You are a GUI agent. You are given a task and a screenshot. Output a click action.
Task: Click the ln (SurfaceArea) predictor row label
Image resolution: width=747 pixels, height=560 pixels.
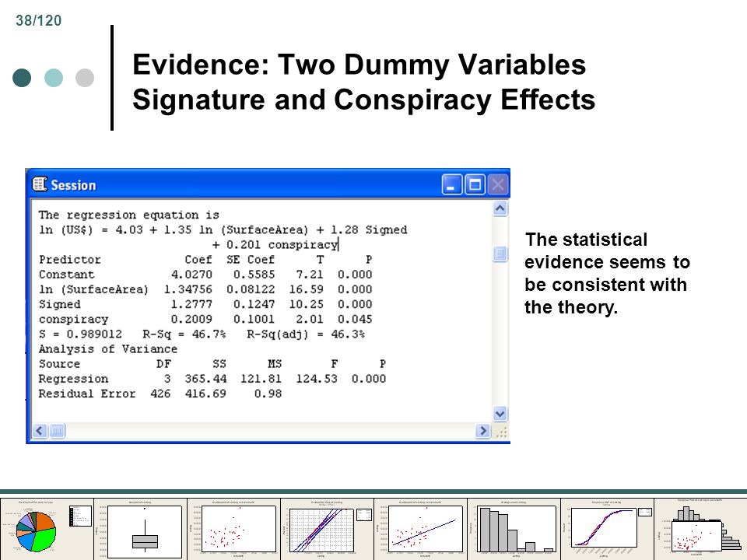pyautogui.click(x=93, y=289)
